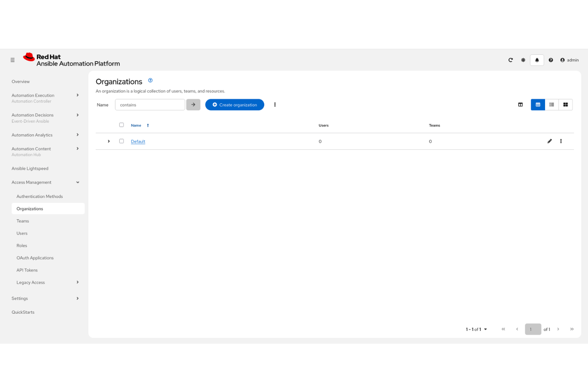Open Roles page
This screenshot has width=588, height=392.
(22, 246)
